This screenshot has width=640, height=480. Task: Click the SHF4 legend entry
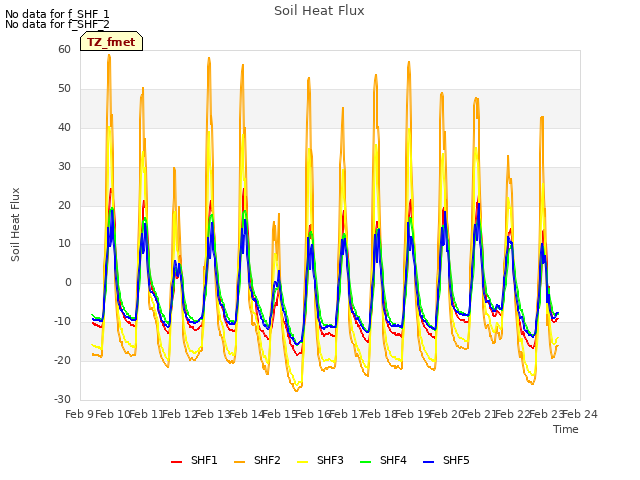tap(383, 460)
